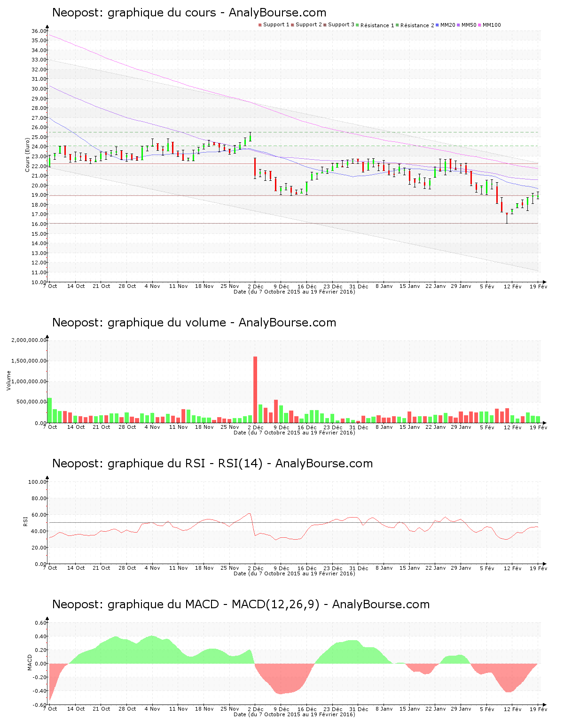
Task: Select the Résistance 2 legend label
Action: 417,25
